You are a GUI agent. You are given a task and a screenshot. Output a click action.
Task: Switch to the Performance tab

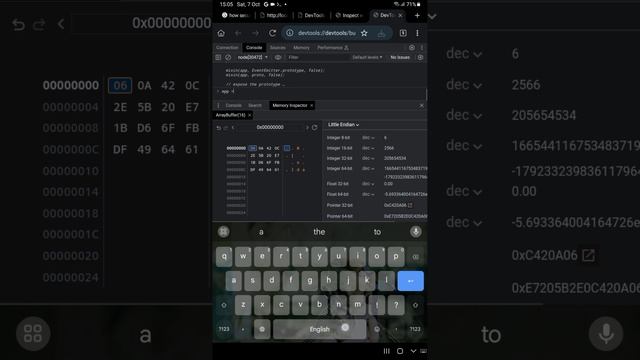click(x=333, y=48)
